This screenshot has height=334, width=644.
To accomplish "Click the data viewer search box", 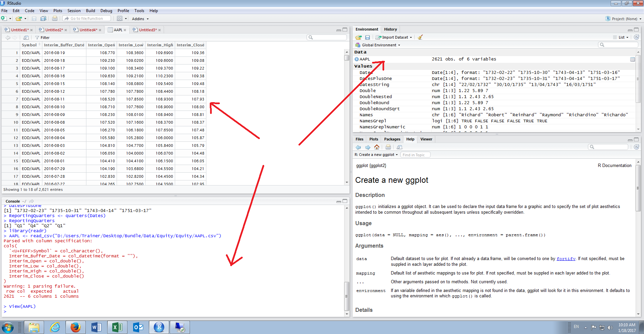I will [x=327, y=37].
